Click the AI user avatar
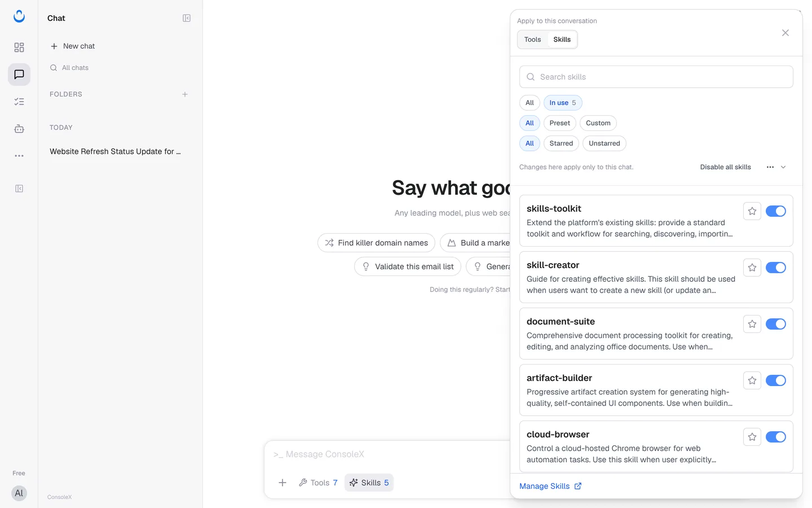 pyautogui.click(x=19, y=493)
